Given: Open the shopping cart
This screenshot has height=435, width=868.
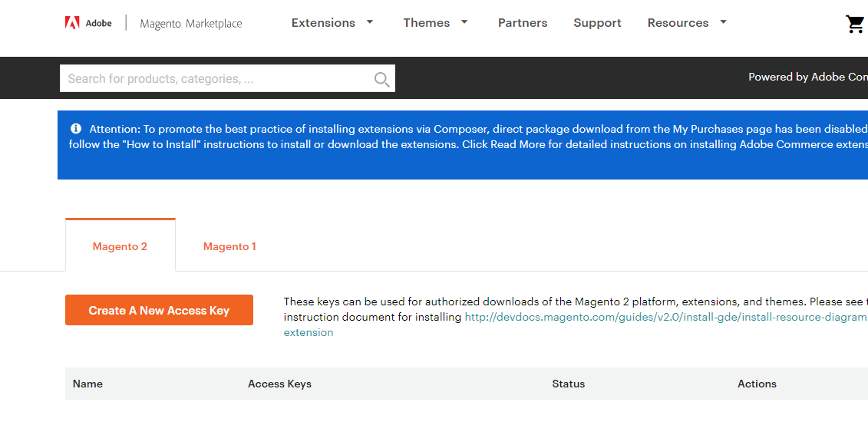Looking at the screenshot, I should (x=855, y=24).
